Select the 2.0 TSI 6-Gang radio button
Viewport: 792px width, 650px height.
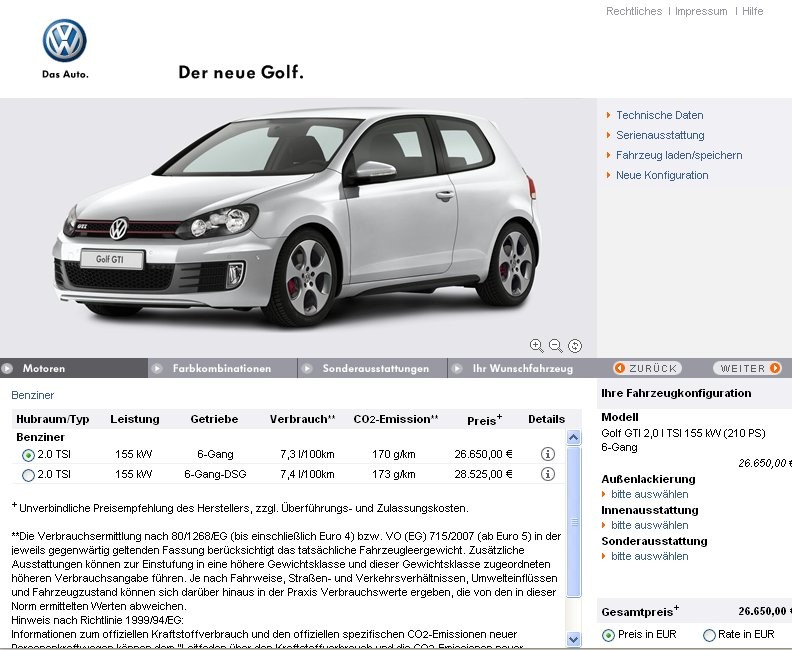[28, 456]
